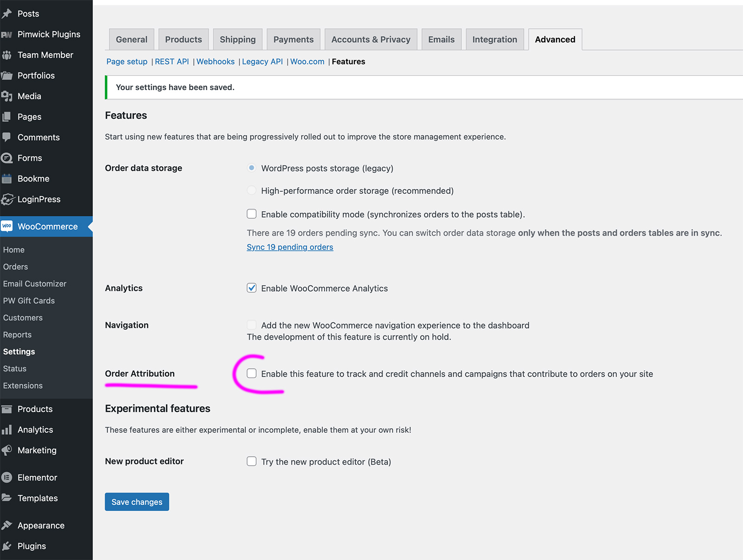Open the REST API section

172,62
